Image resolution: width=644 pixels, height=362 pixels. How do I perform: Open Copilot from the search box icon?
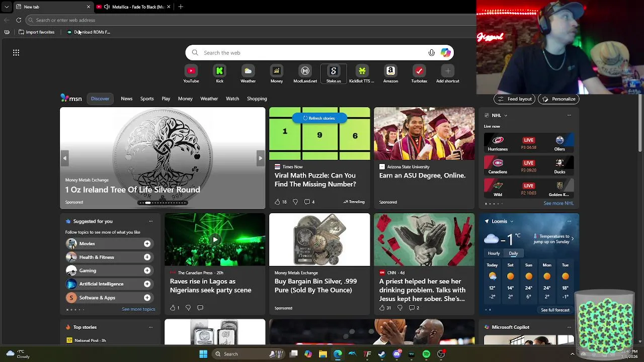pos(446,53)
